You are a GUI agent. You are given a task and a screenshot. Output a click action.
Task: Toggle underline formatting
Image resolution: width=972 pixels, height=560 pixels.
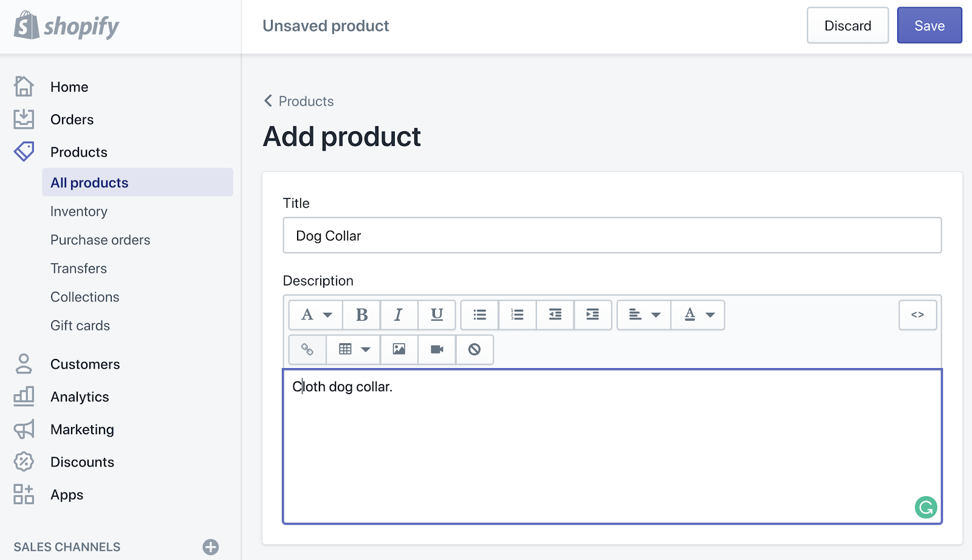(x=437, y=315)
